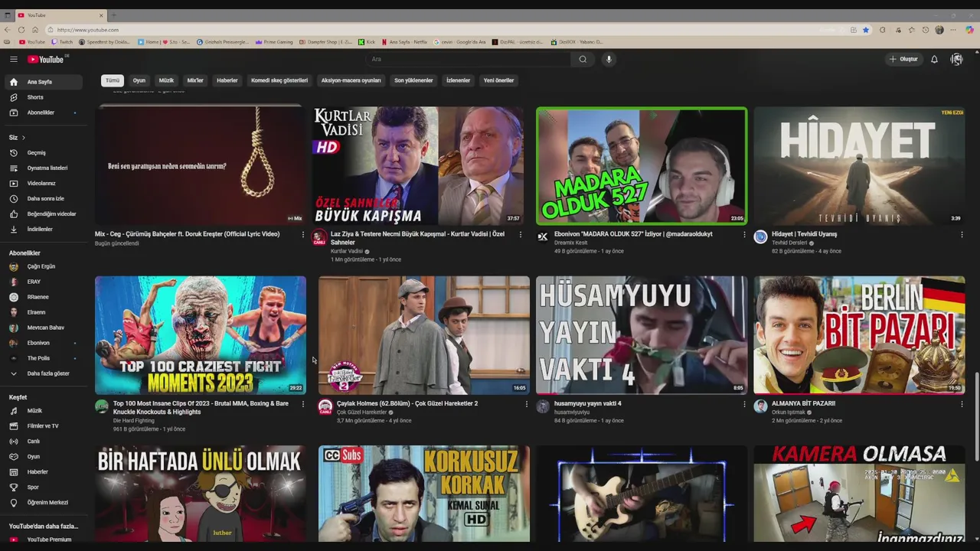The image size is (980, 551).
Task: Select the Yeni öneriler chip
Action: coord(498,80)
